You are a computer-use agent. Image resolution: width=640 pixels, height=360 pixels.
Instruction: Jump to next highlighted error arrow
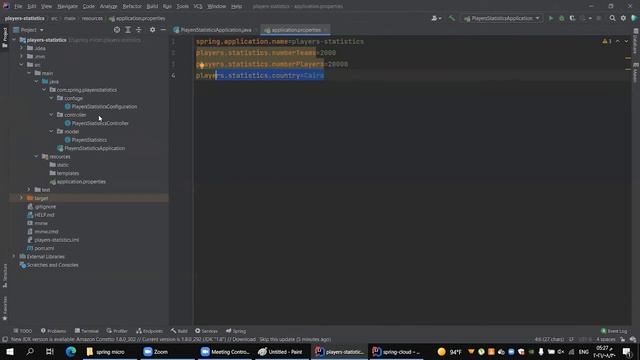click(626, 41)
